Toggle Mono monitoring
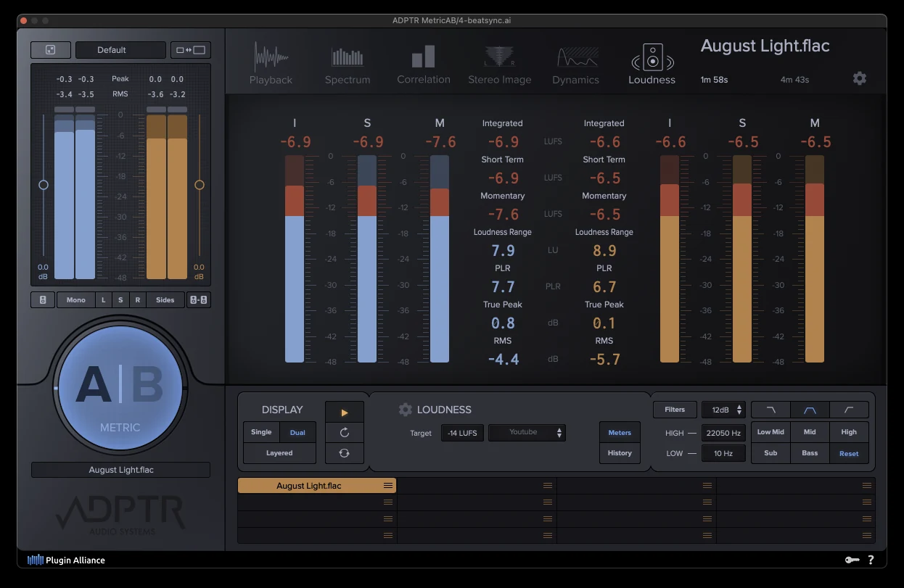This screenshot has width=904, height=588. 75,299
